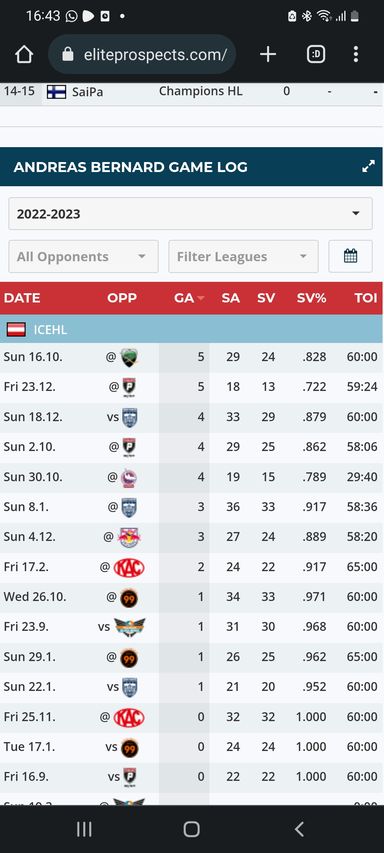
Task: Open the tab switcher icon
Action: [316, 54]
